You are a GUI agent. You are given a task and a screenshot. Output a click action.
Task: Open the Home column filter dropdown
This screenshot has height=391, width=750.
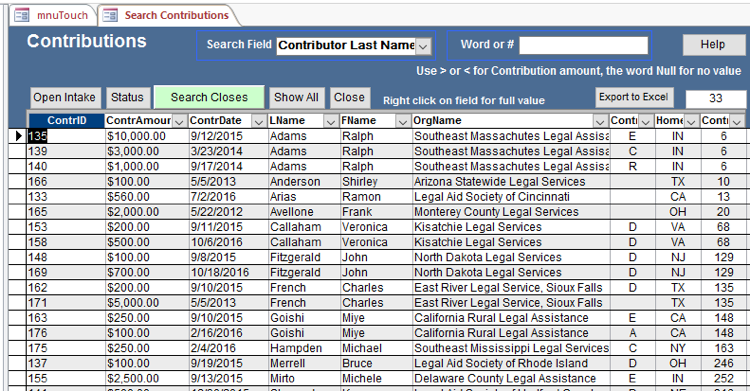point(691,122)
